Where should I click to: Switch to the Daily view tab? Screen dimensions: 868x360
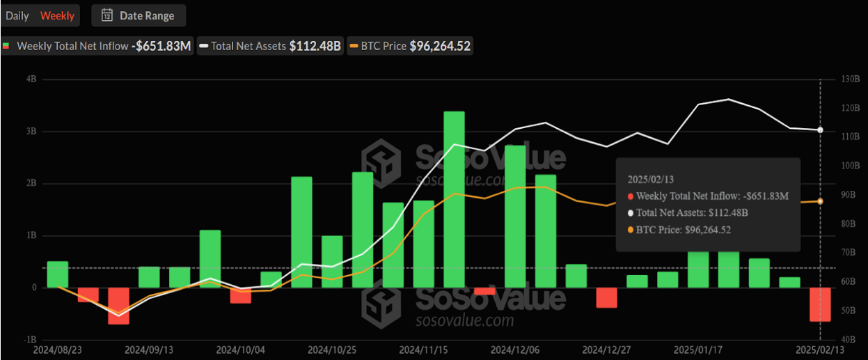17,15
